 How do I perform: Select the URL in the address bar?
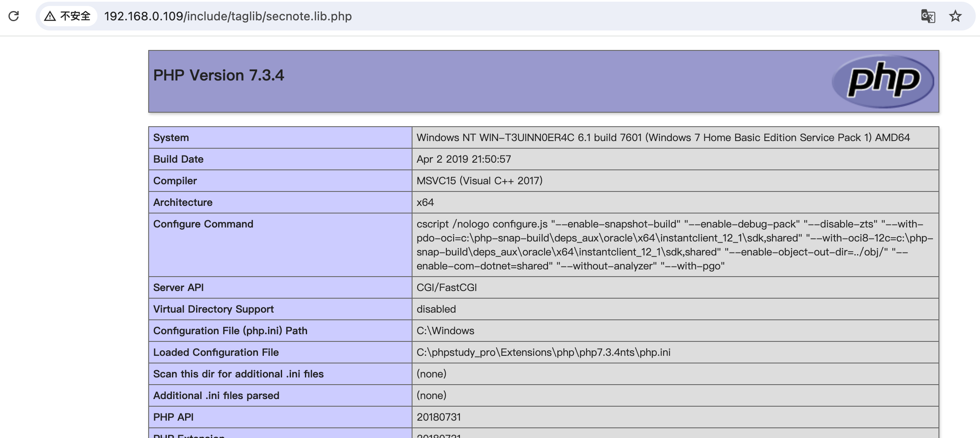pos(227,17)
